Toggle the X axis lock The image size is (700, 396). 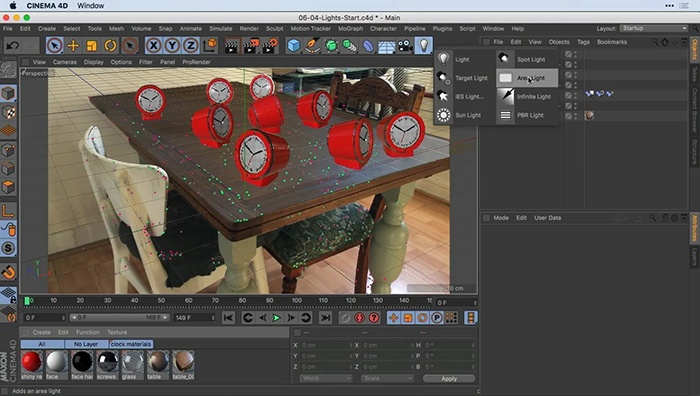tap(154, 46)
